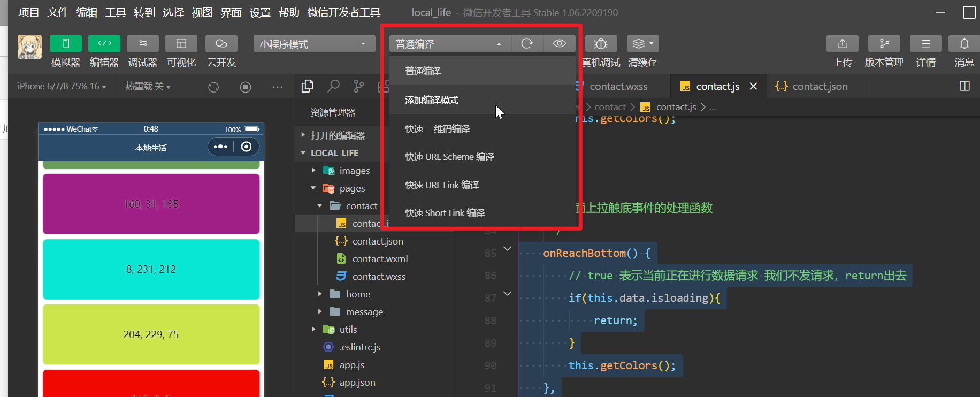Toggle the editor panel button
Image resolution: width=980 pixels, height=397 pixels.
pyautogui.click(x=104, y=44)
